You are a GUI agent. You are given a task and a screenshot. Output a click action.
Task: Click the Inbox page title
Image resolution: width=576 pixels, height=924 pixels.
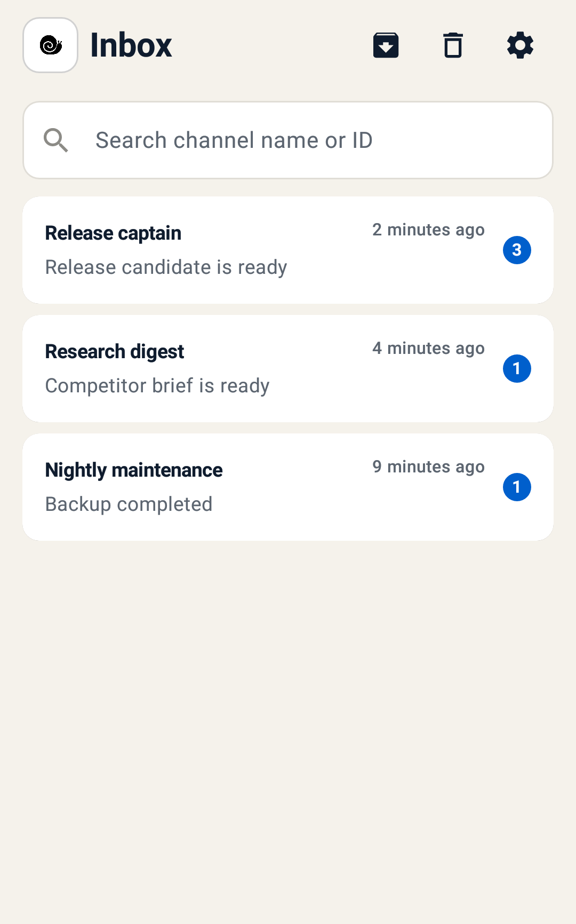click(x=131, y=45)
